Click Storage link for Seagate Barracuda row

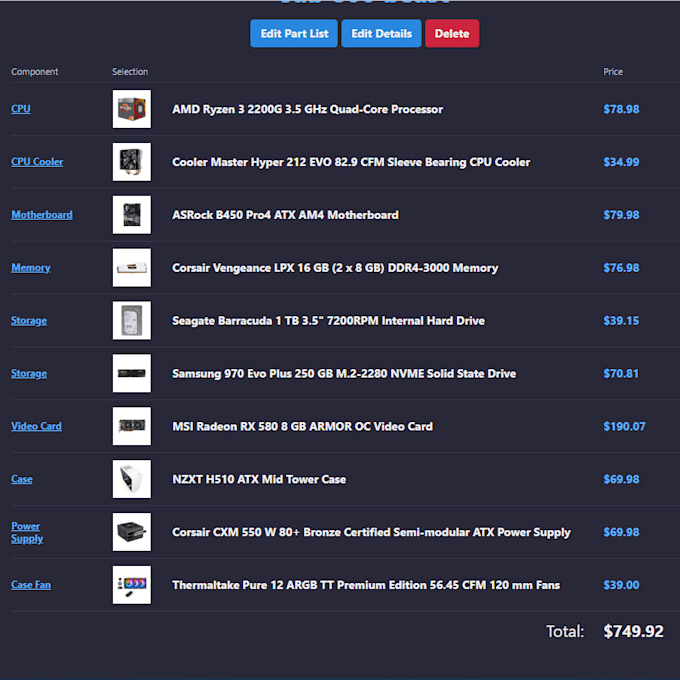pos(29,320)
